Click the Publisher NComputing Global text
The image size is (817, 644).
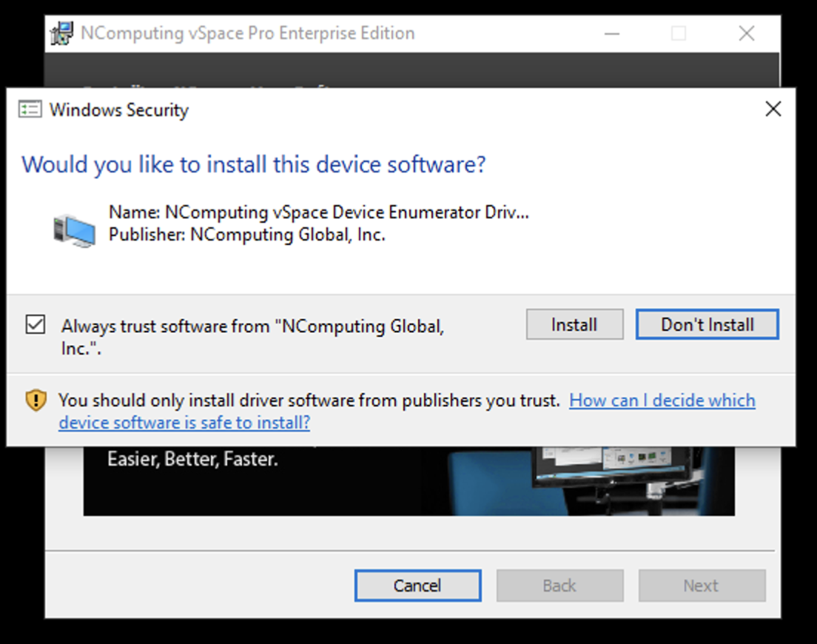point(247,235)
